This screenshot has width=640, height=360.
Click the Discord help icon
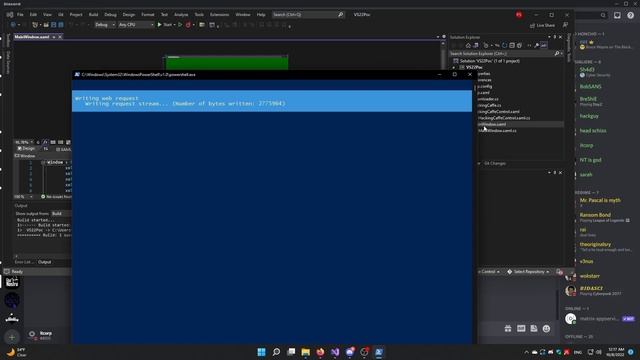[x=631, y=15]
